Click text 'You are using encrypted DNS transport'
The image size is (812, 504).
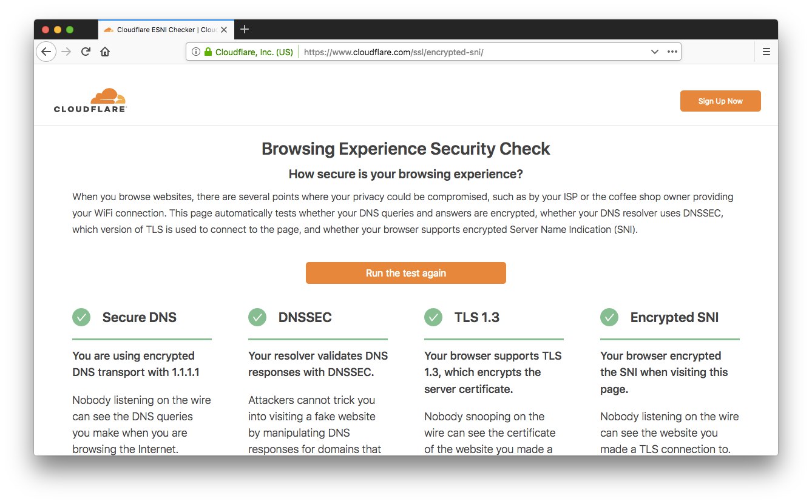(136, 364)
